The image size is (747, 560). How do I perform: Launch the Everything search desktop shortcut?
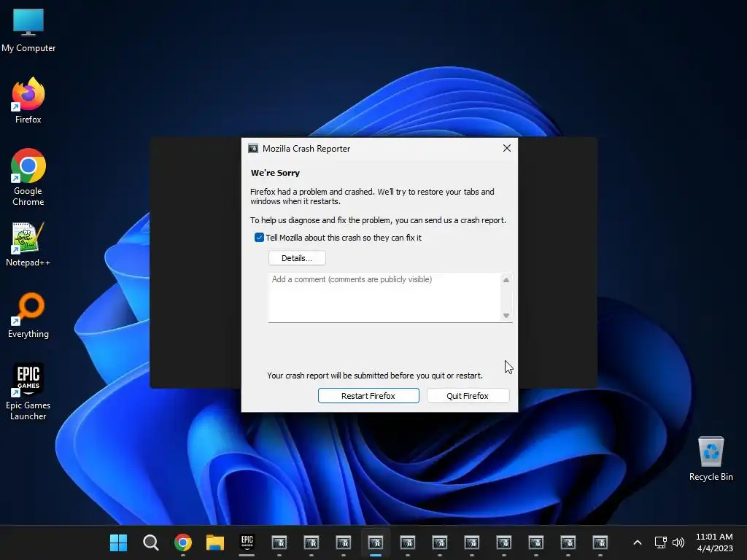point(28,315)
